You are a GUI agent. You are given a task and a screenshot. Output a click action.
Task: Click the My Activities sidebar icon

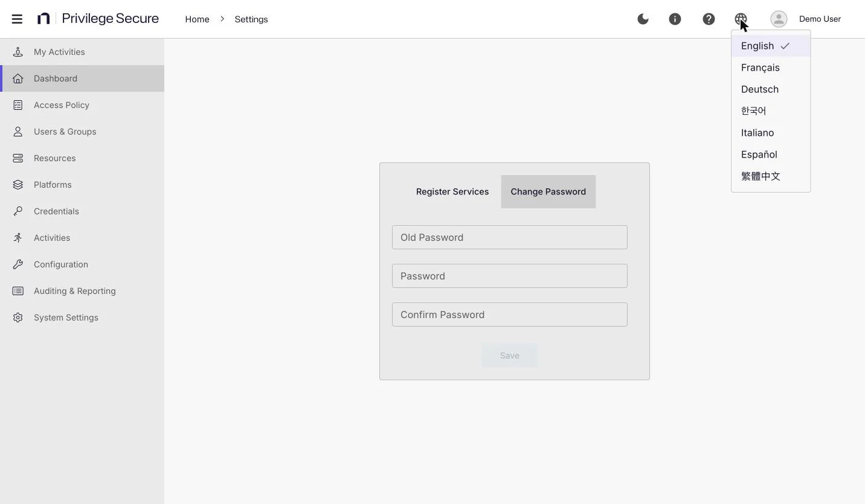(x=18, y=52)
